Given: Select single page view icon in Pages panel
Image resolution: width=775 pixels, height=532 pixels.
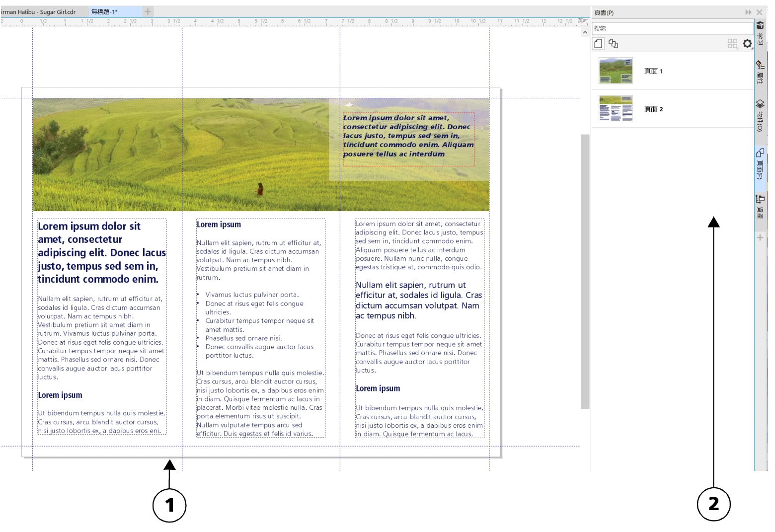Looking at the screenshot, I should point(598,44).
